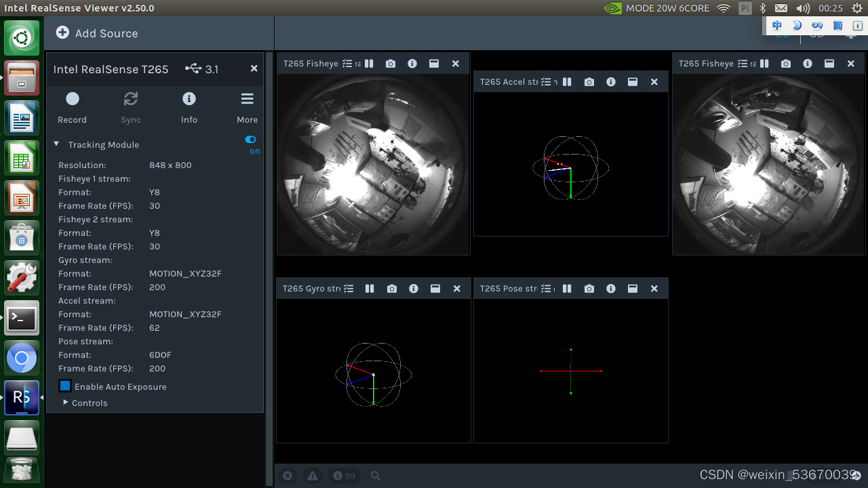The height and width of the screenshot is (488, 868).
Task: Click the Add Source plus icon
Action: [x=62, y=33]
